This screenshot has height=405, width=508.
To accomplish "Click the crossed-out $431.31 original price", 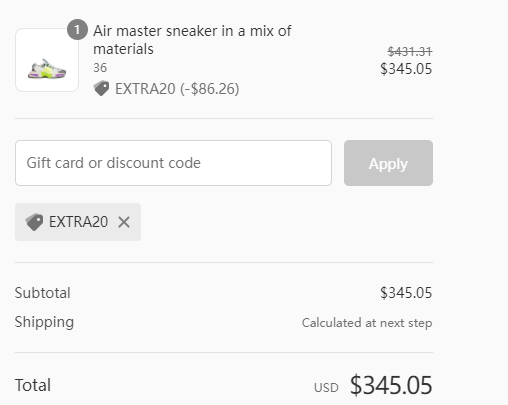I will point(410,51).
